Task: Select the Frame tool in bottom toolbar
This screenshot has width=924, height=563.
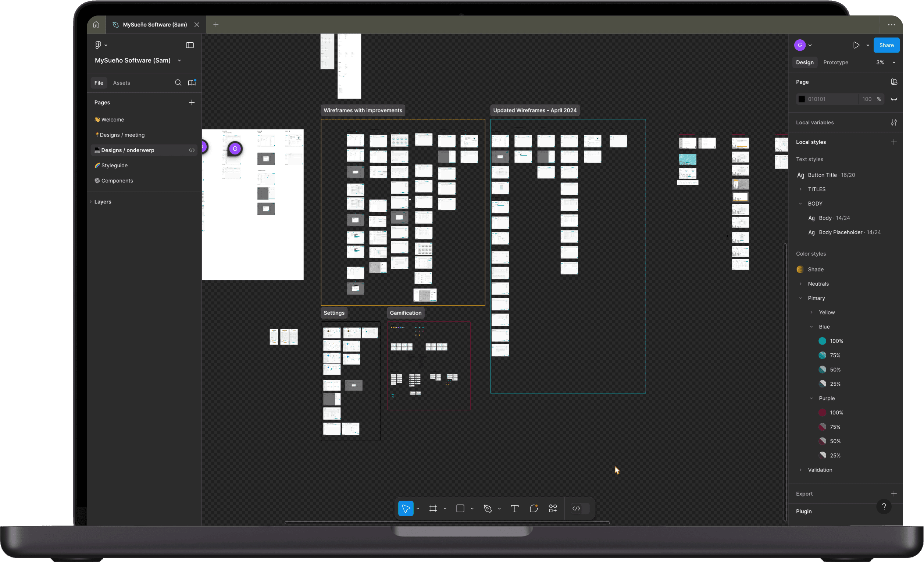Action: pyautogui.click(x=433, y=508)
